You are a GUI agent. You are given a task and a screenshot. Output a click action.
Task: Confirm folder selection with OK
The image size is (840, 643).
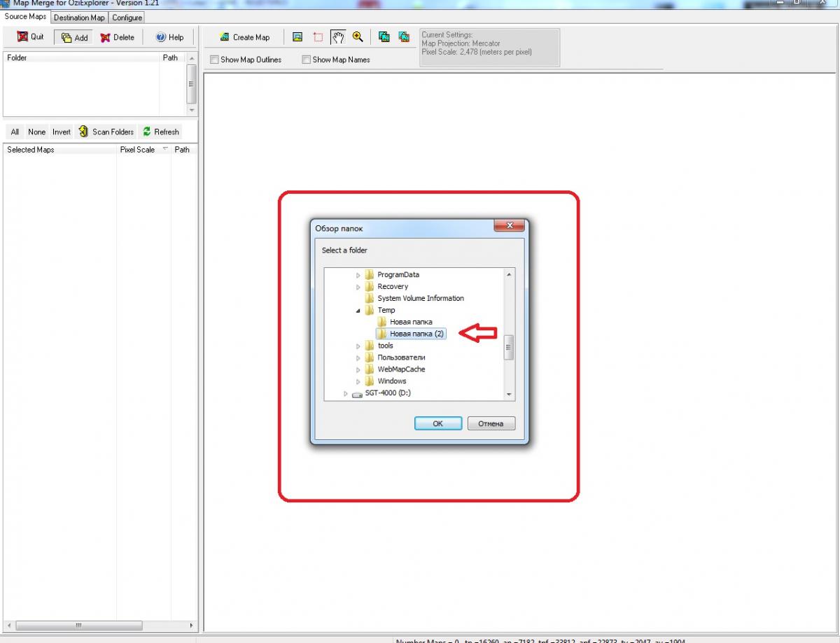pos(437,423)
